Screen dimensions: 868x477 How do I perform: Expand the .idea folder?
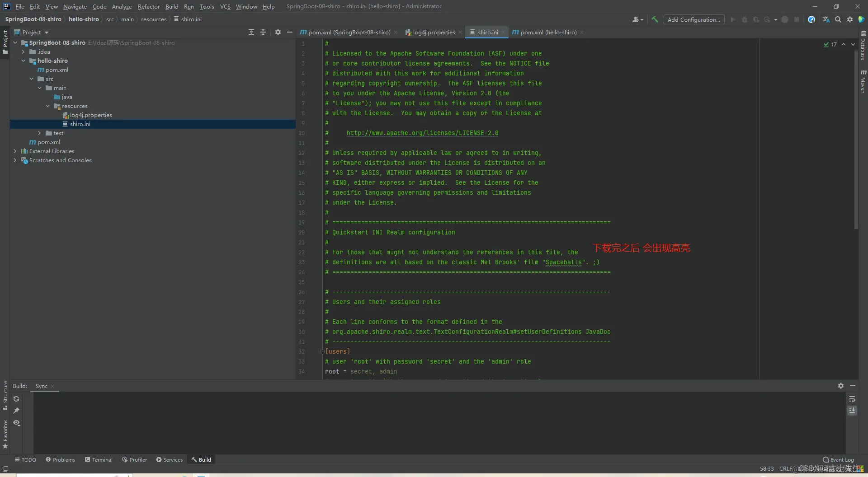[x=24, y=51]
